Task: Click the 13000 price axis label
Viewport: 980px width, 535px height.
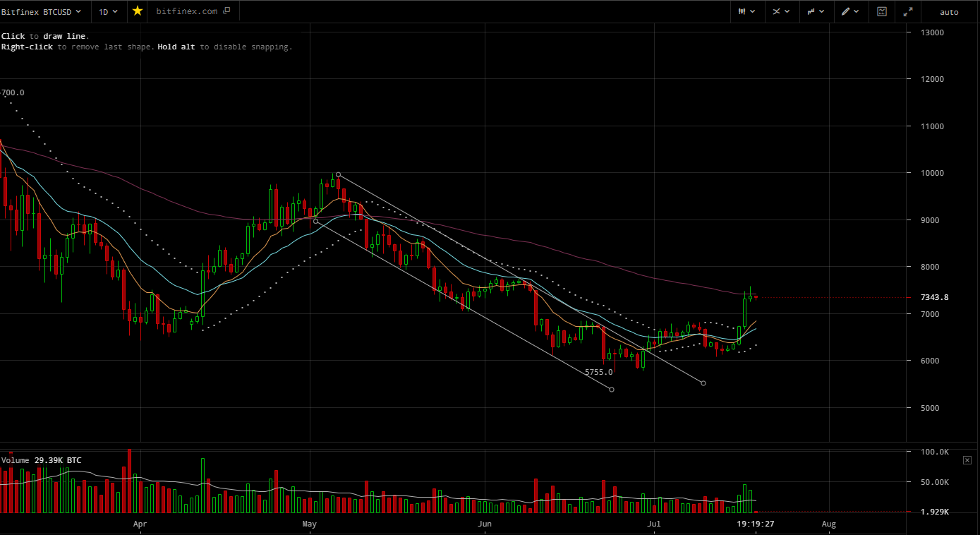Action: 933,32
